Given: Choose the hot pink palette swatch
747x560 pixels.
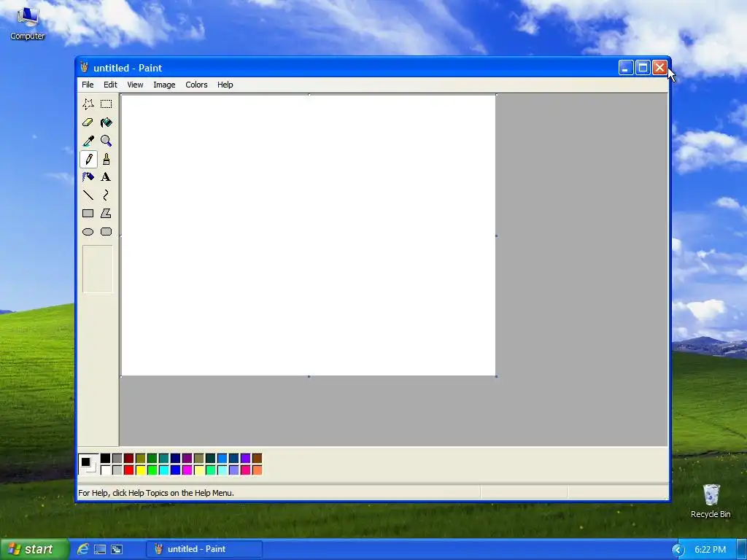Looking at the screenshot, I should pos(245,470).
